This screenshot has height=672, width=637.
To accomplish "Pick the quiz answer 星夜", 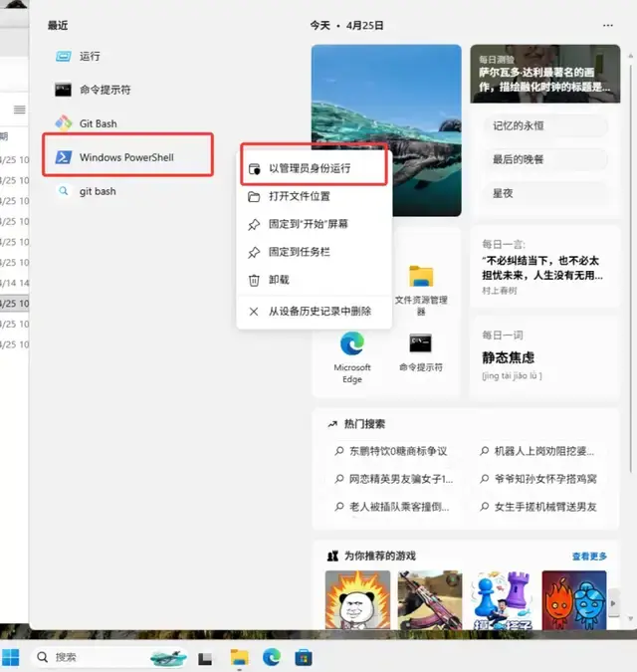I will coord(544,193).
